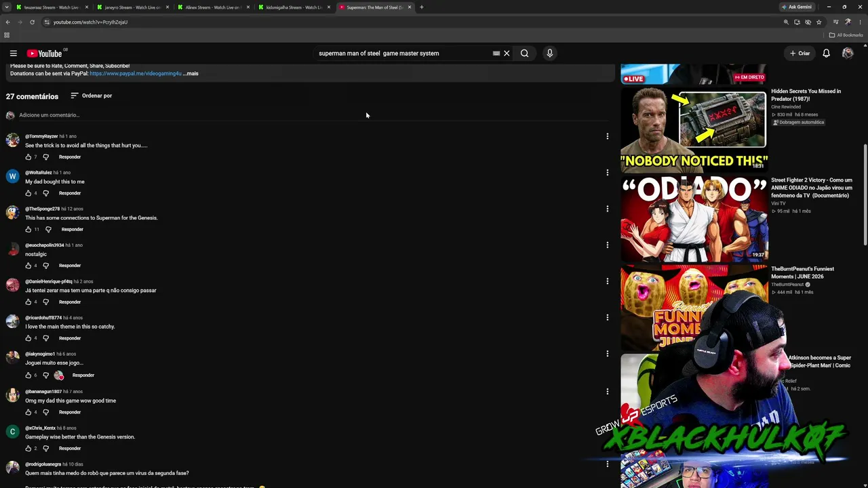Open the Cine Rewinded channel link
868x488 pixels.
click(x=786, y=106)
